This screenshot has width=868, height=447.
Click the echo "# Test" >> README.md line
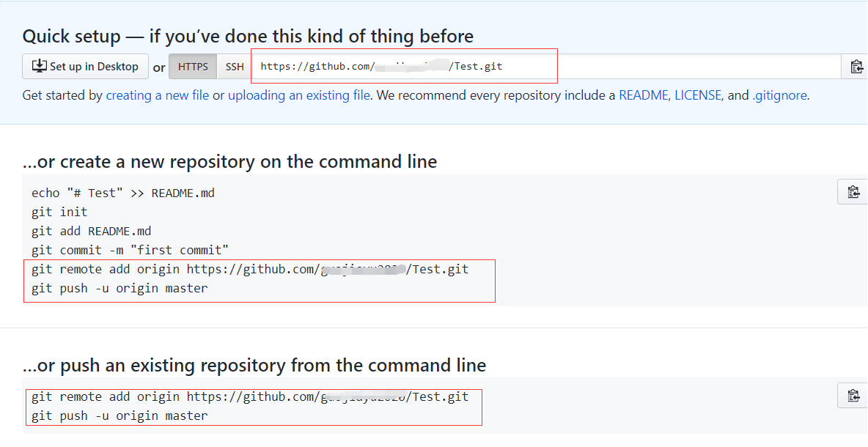(123, 193)
